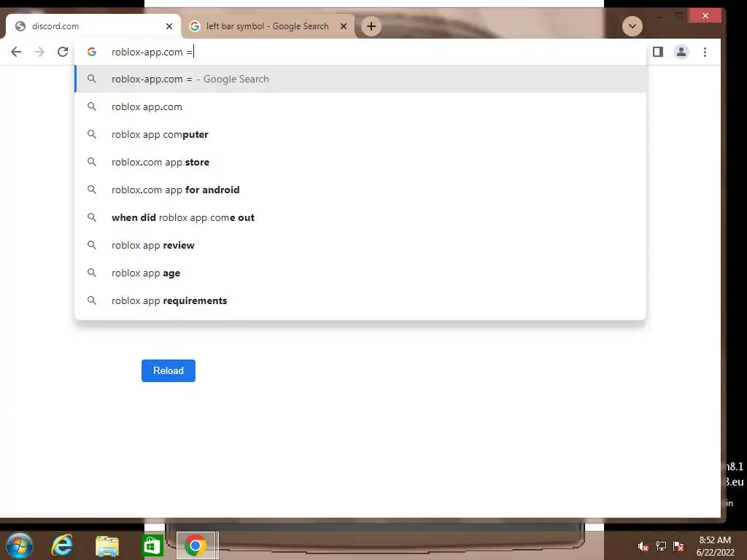Pick the 'roblox app computer' suggestion
This screenshot has height=560, width=747.
(x=360, y=134)
